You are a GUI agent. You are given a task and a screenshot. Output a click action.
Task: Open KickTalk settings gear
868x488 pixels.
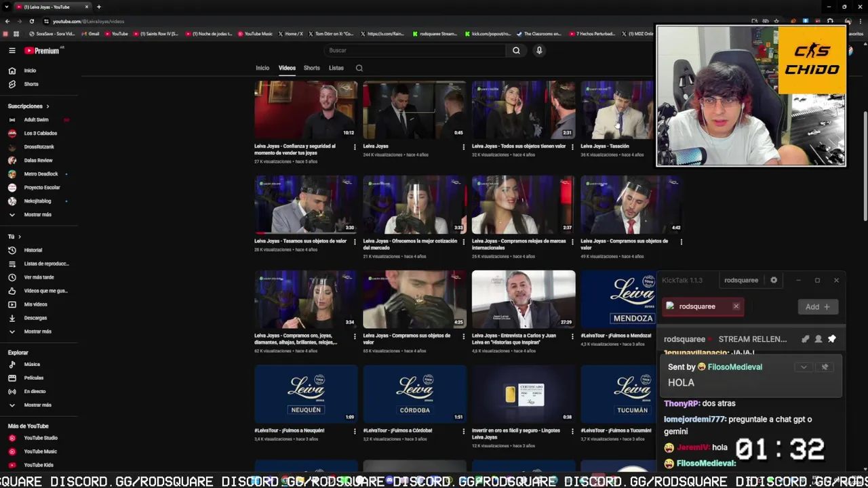774,280
